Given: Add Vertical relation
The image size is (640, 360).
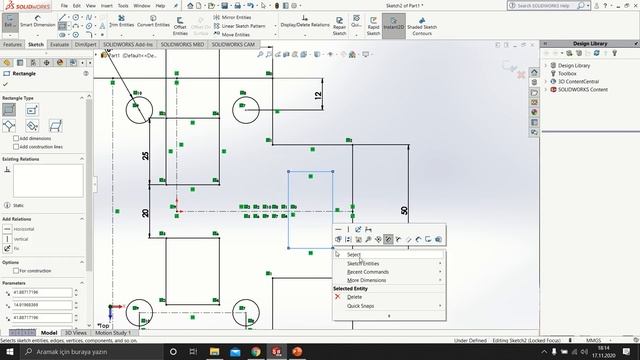Looking at the screenshot, I should click(16, 239).
